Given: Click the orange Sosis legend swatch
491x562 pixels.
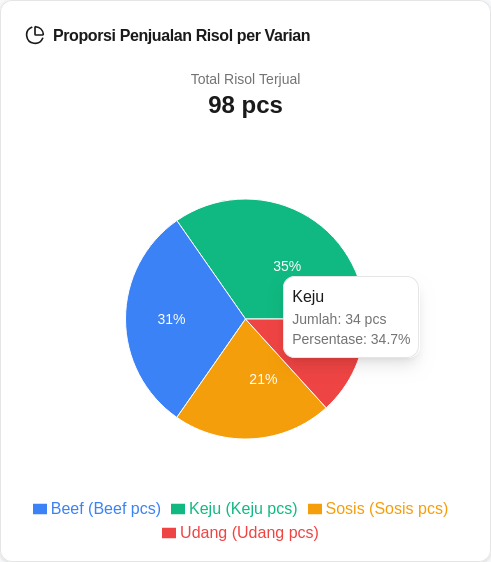Looking at the screenshot, I should tap(315, 509).
